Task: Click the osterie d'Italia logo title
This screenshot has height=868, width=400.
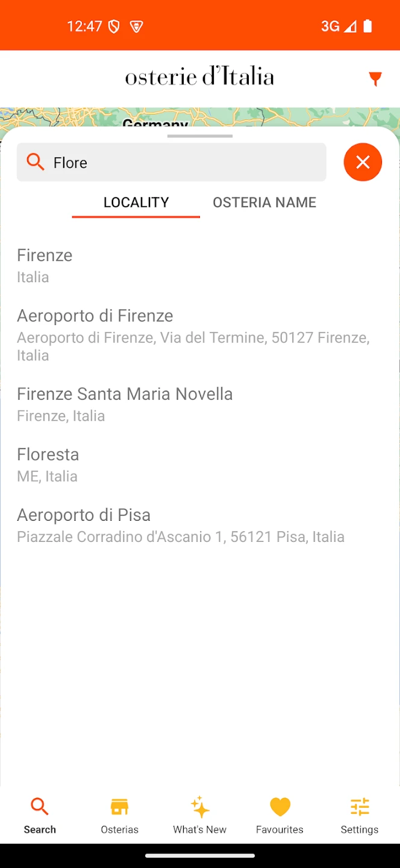Action: tap(199, 77)
